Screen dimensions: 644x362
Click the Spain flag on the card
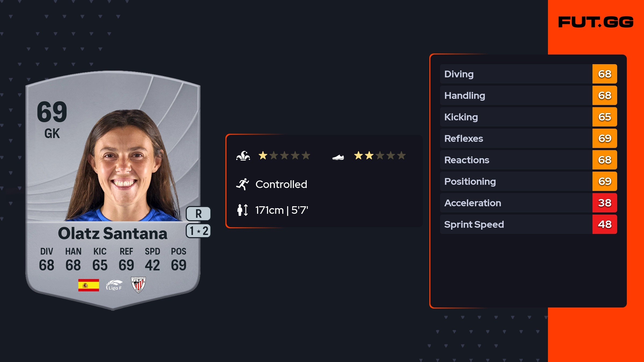coord(89,285)
